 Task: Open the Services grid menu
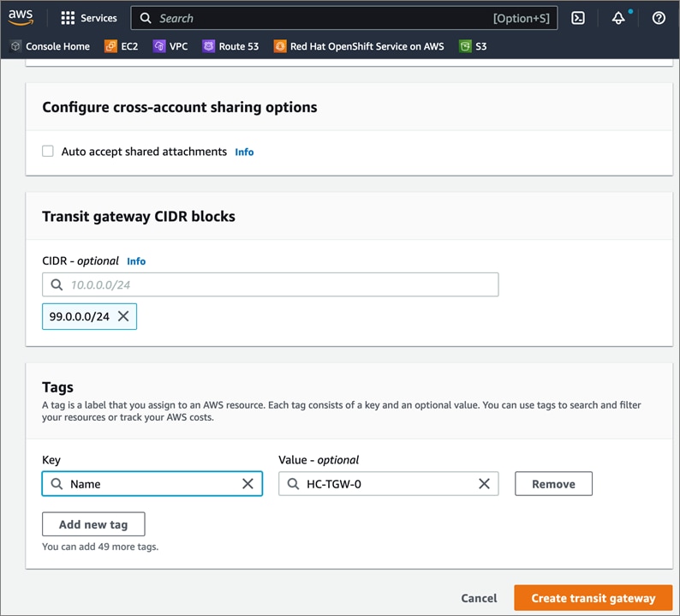click(x=68, y=18)
